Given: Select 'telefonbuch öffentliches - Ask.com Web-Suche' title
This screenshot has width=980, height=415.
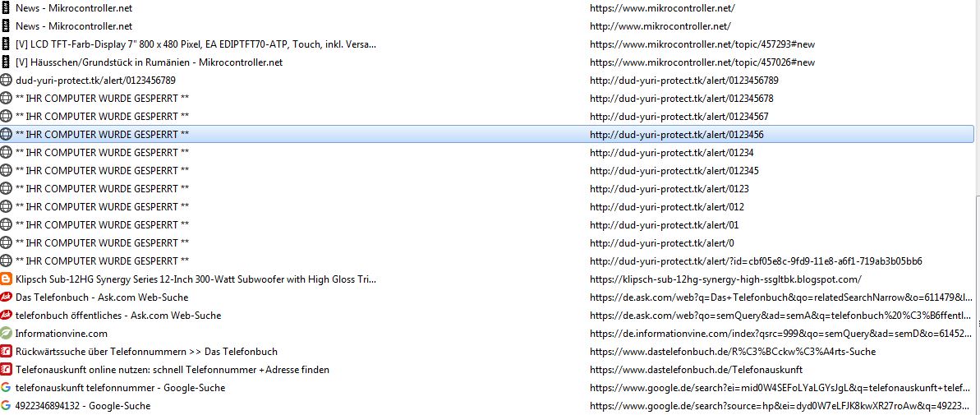Looking at the screenshot, I should point(118,316).
